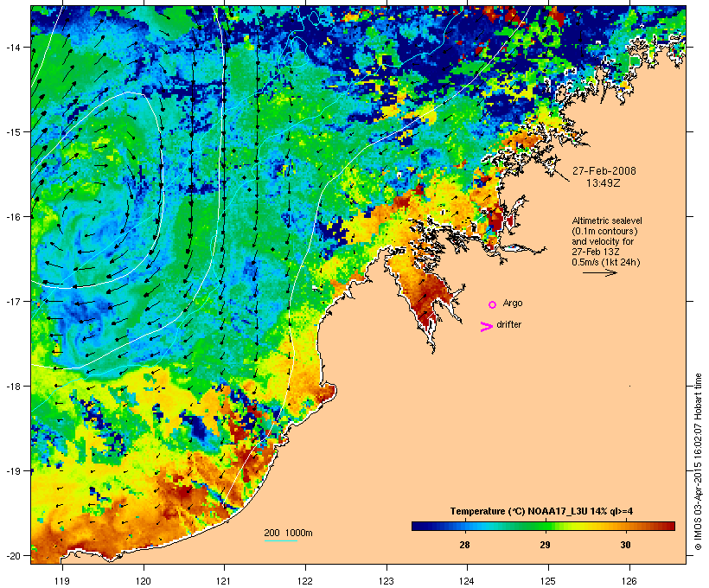This screenshot has height=588, width=709.
Task: Click the velocity scale arrow in legend
Action: tap(599, 272)
